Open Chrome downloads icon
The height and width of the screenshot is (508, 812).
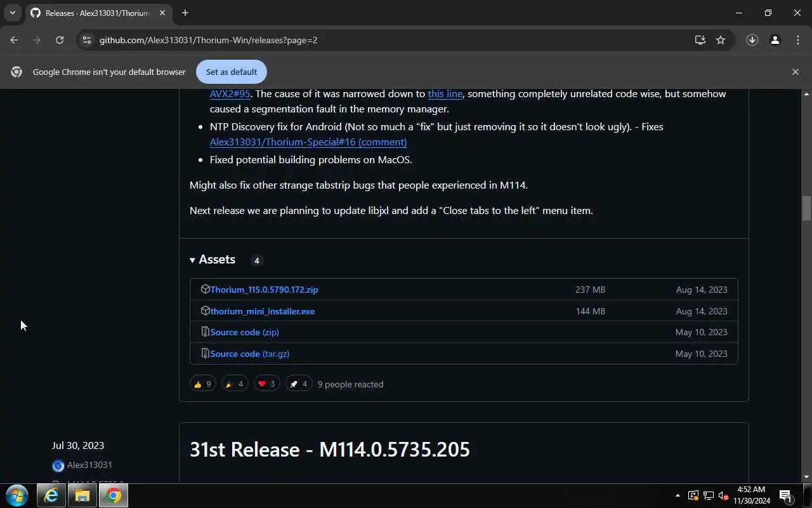point(752,40)
